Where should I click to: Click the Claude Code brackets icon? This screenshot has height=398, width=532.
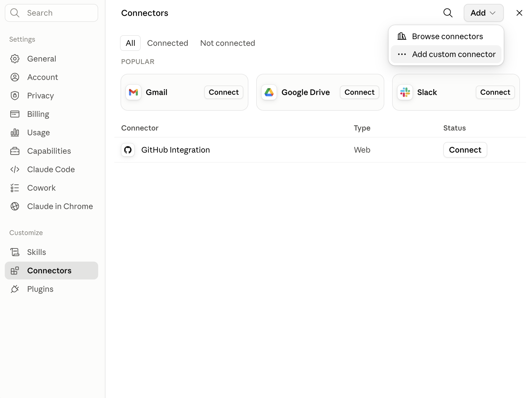pos(15,169)
